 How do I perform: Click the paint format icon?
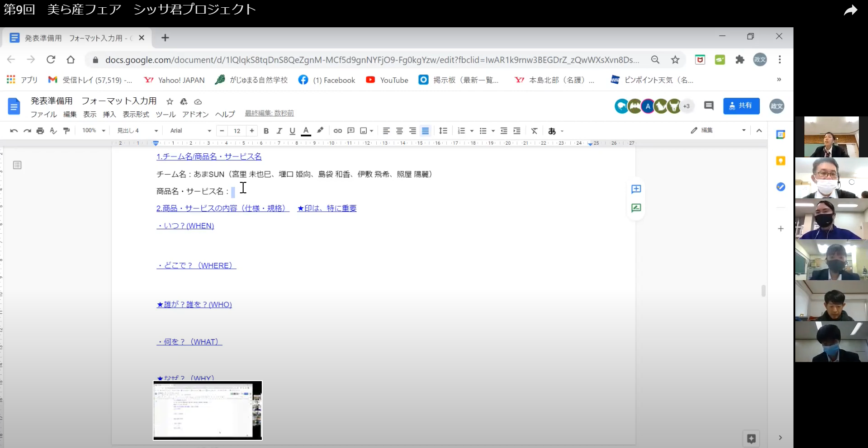(x=66, y=131)
